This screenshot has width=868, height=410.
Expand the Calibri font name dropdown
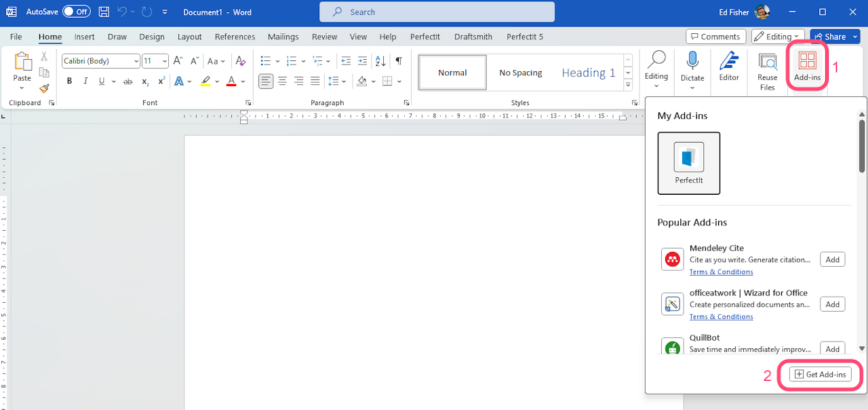[136, 61]
